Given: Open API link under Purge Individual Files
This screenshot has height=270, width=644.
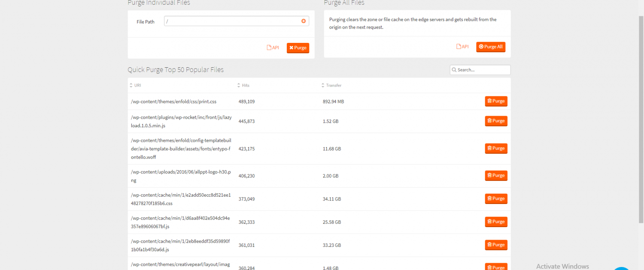Looking at the screenshot, I should coord(273,48).
